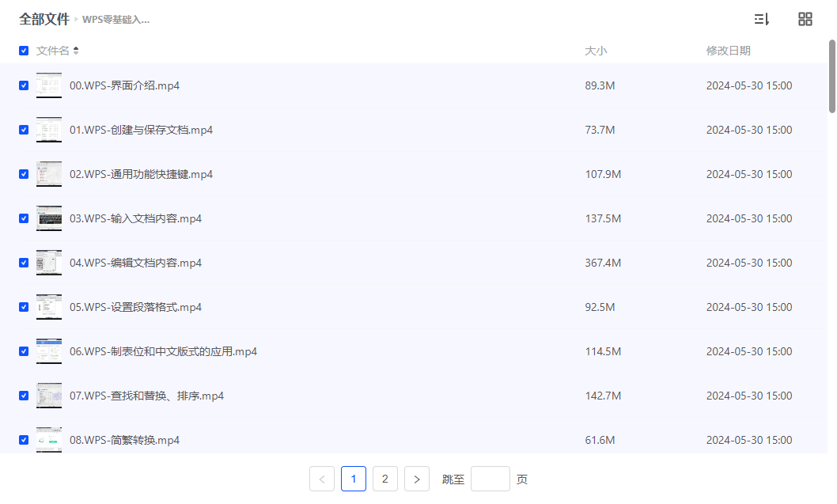Go to next page arrow

pos(417,479)
